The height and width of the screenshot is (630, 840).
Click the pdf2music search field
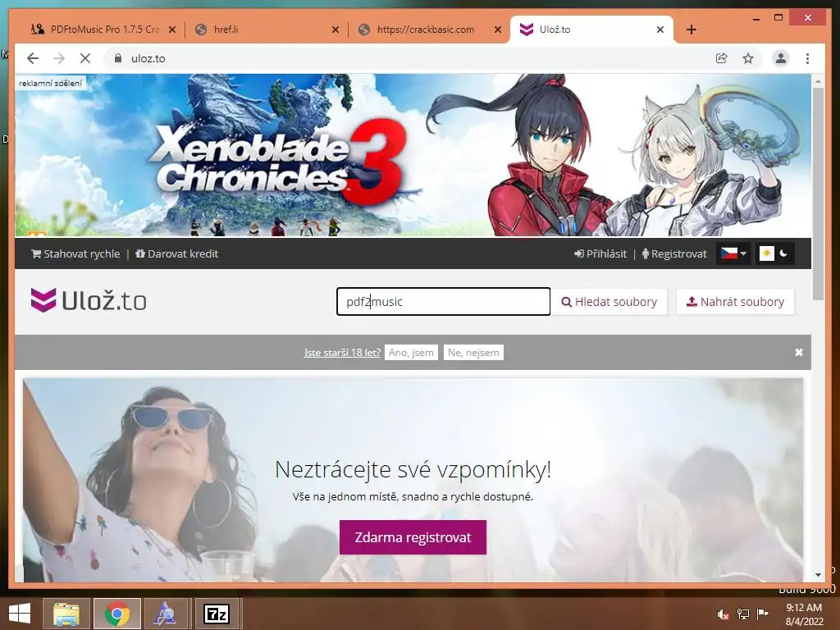(443, 302)
